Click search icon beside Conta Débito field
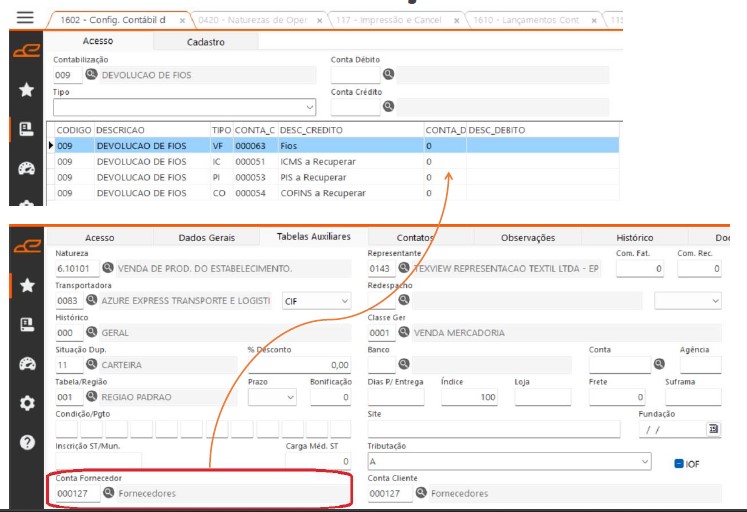 [x=389, y=74]
